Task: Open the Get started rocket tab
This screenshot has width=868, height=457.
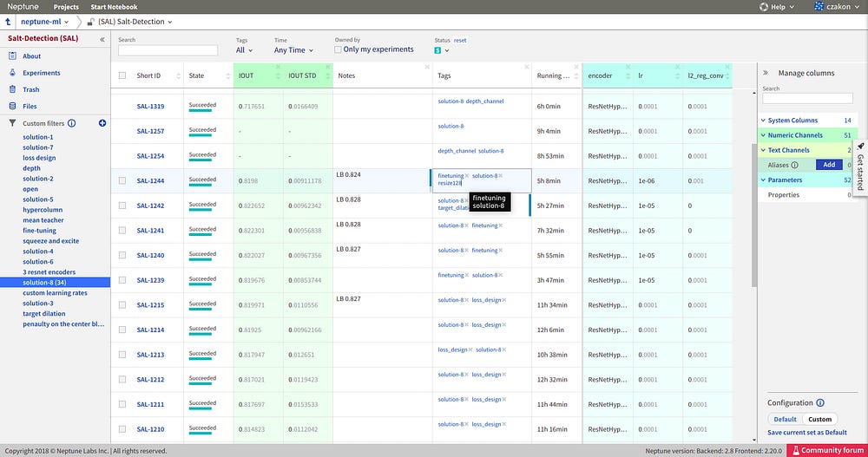Action: (861, 167)
